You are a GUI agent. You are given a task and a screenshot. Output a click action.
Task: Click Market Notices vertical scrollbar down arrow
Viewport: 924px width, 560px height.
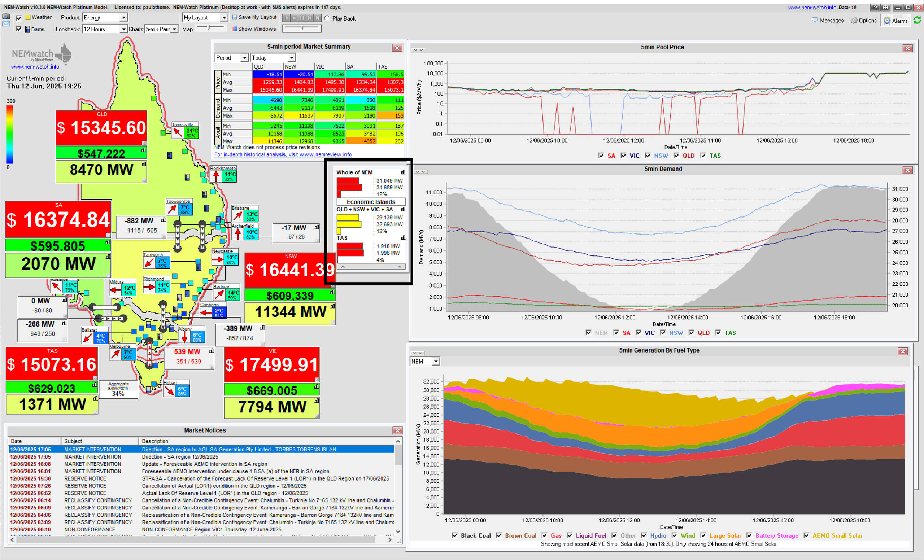398,531
